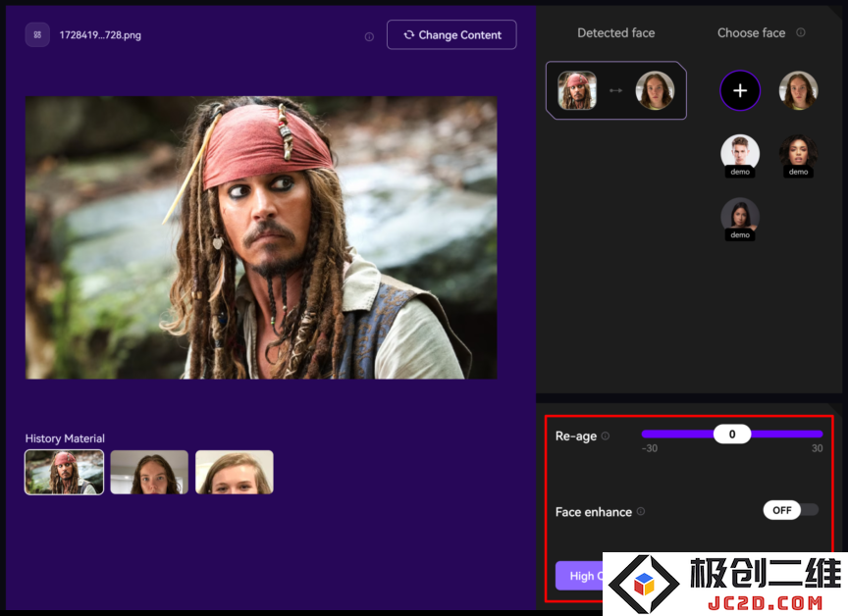Click the grid icon beside the file name
This screenshot has width=848, height=616.
coord(37,34)
